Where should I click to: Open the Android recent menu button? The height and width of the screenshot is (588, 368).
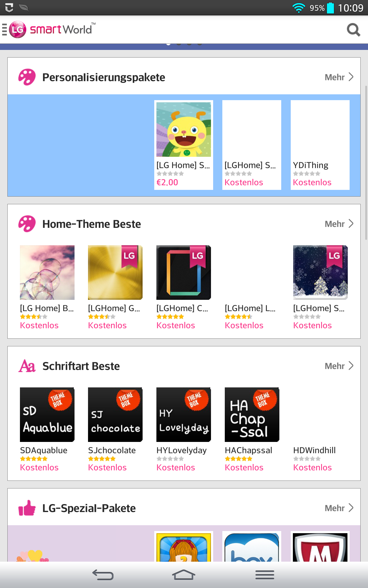[x=265, y=575]
